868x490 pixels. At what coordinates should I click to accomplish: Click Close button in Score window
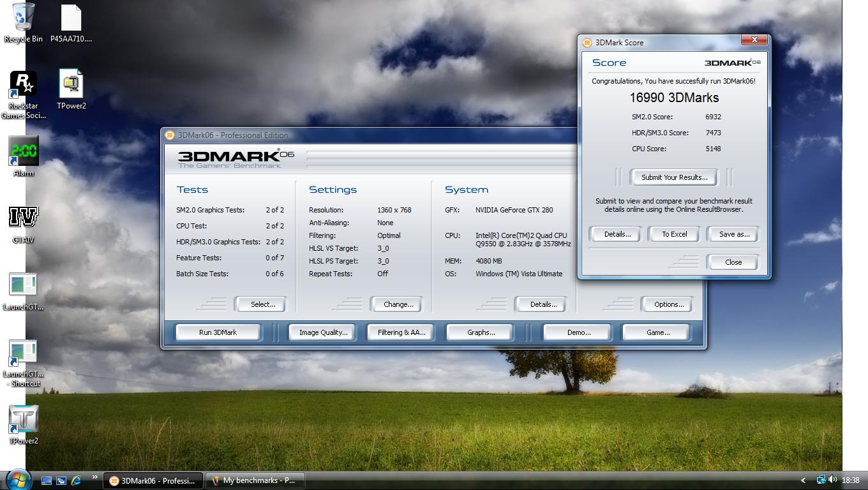[733, 262]
